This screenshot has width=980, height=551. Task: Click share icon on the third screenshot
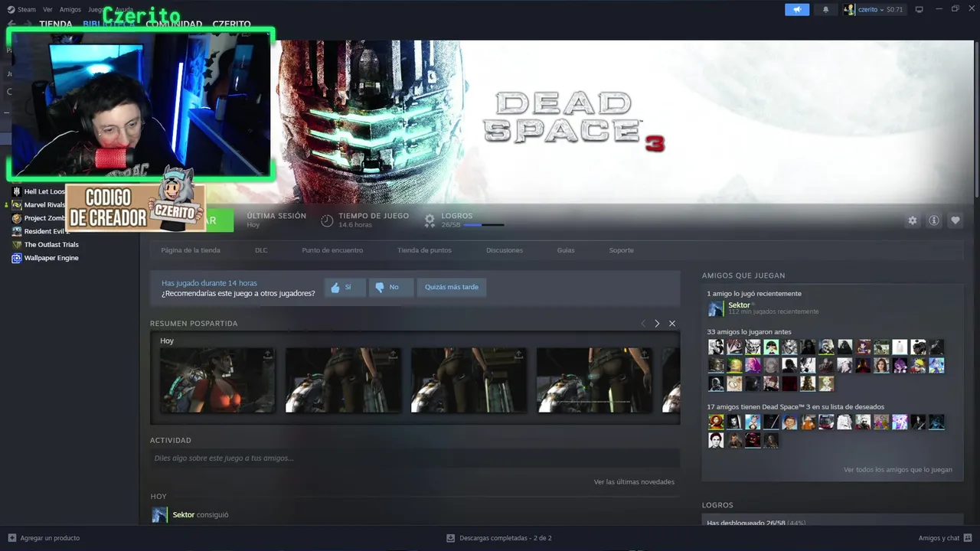tap(518, 355)
